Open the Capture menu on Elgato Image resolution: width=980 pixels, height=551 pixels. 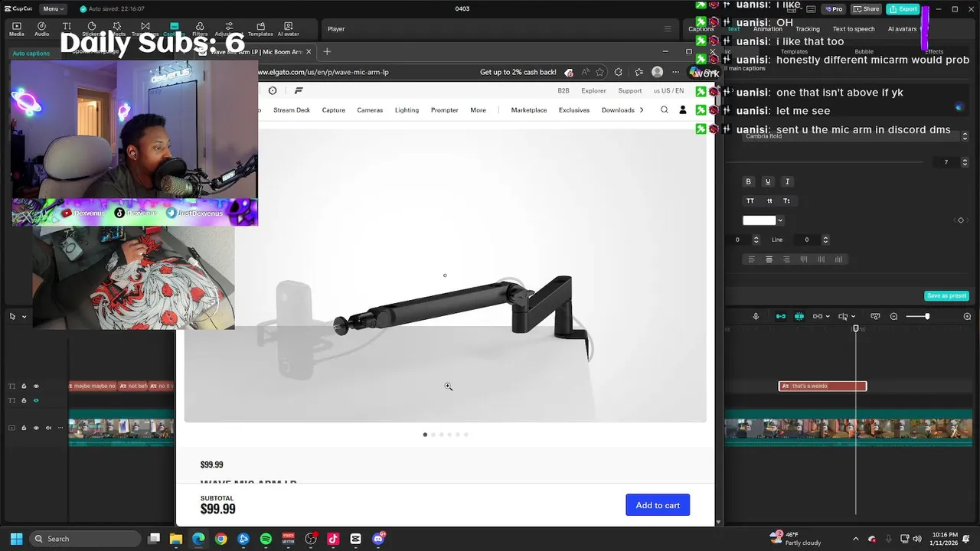[x=333, y=110]
